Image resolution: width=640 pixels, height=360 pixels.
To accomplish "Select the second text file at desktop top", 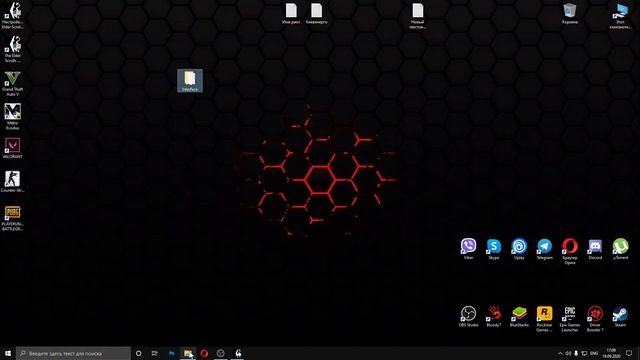I will 316,13.
